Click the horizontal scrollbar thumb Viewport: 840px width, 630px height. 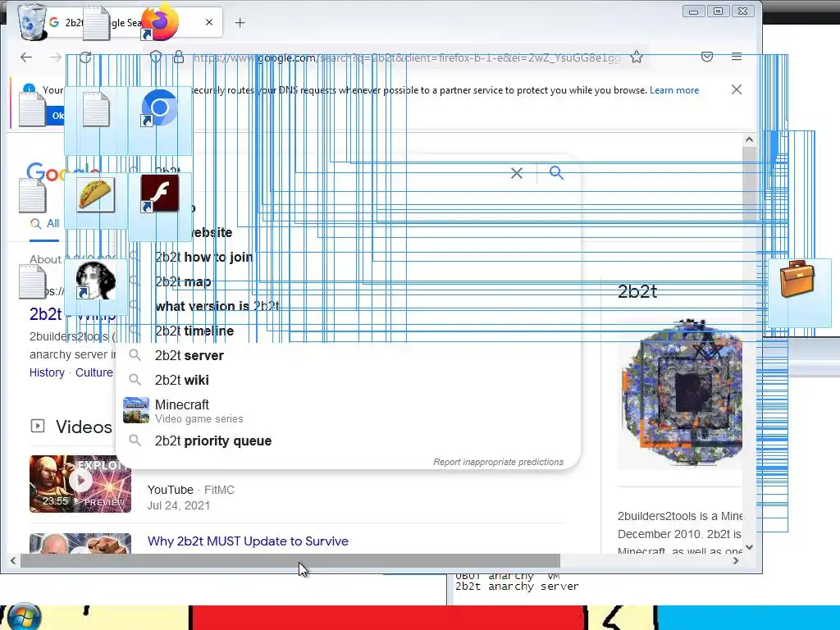290,560
